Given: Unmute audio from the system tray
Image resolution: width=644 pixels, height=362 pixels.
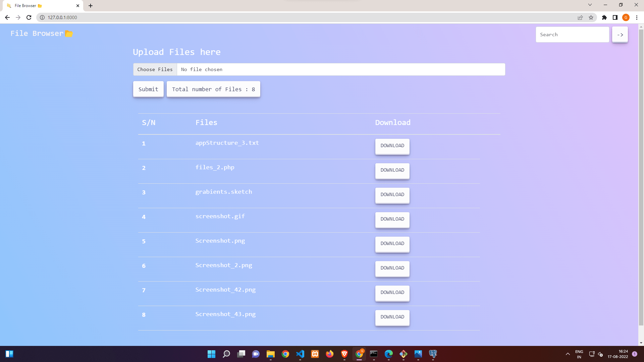Looking at the screenshot, I should 600,354.
